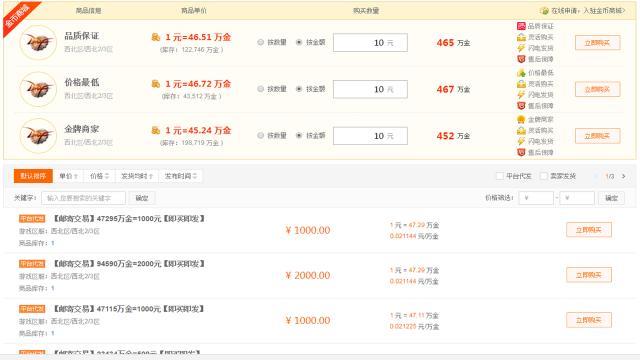Sort listings by 单价
This screenshot has width=640, height=360.
(x=68, y=176)
